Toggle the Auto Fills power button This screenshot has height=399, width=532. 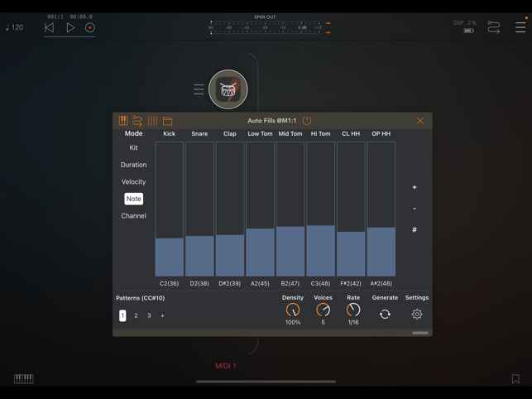click(x=307, y=121)
